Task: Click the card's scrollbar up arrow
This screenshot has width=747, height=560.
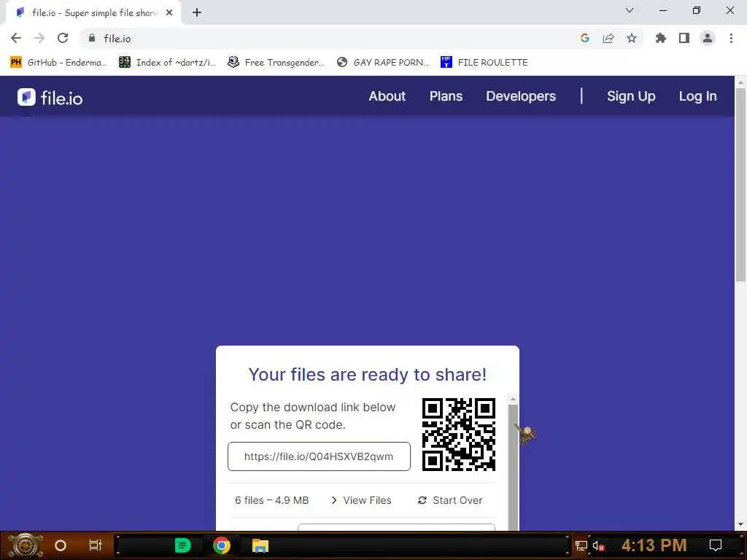Action: coord(513,399)
